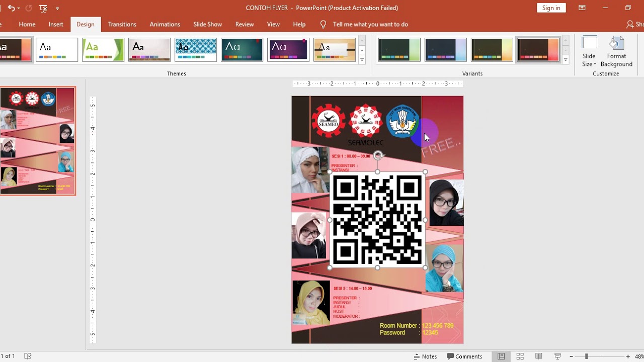Apply the dark teal Ion theme
Viewport: 644px width, 362px height.
click(242, 50)
